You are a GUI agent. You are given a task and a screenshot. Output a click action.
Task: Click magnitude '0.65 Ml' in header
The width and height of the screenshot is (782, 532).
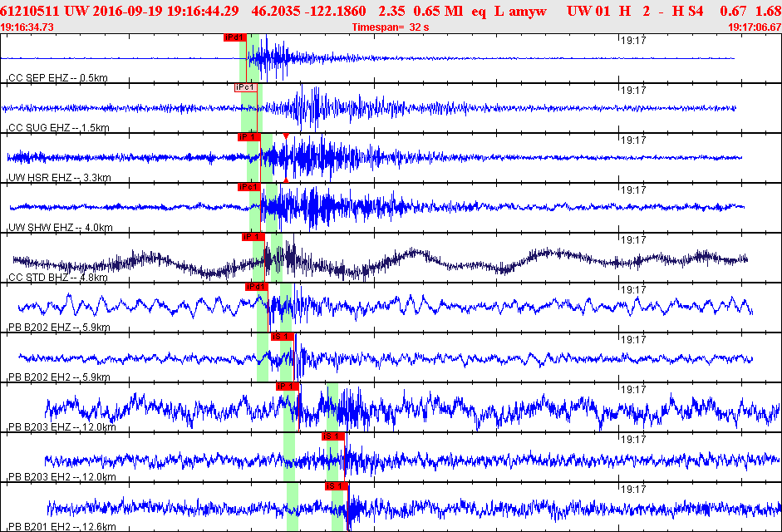[437, 11]
